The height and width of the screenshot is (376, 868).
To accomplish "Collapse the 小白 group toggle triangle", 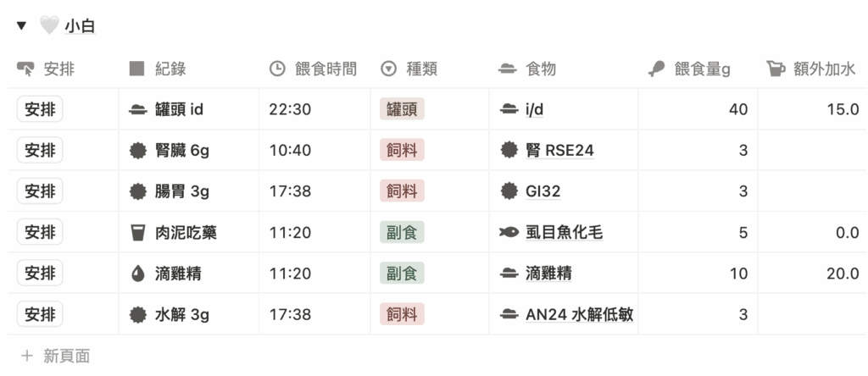I will click(x=22, y=25).
